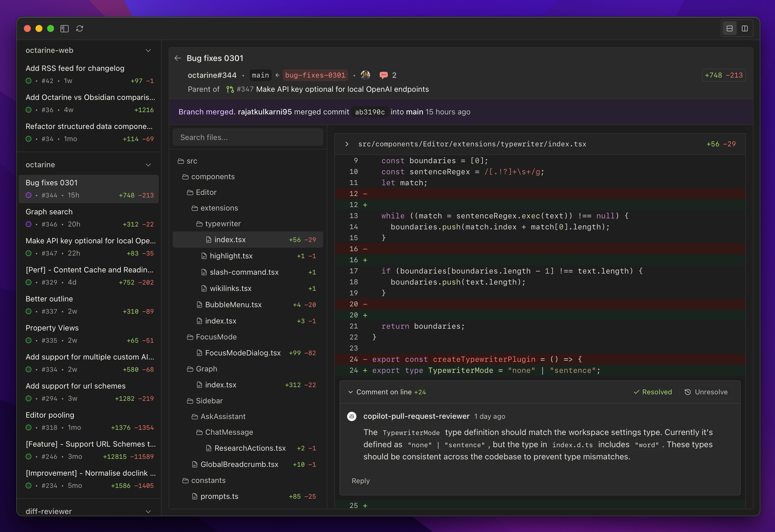Click the main branch label
Screen dimensions: 775x532
tap(260, 75)
